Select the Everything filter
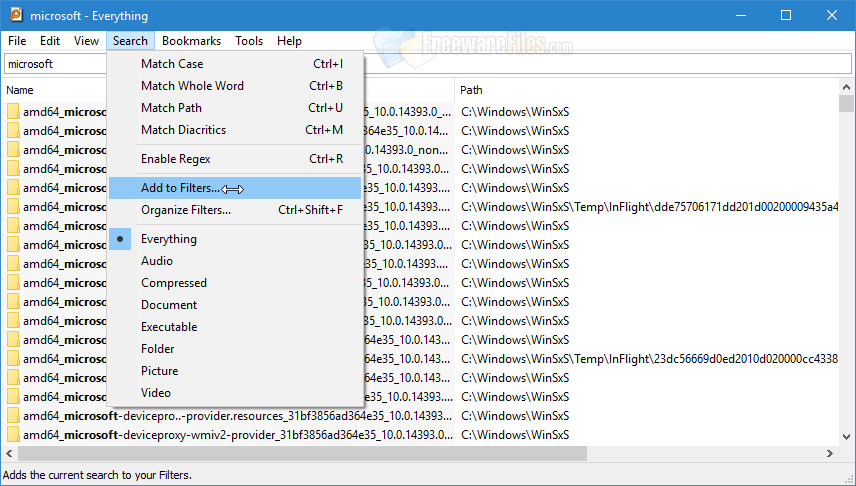The image size is (856, 486). [x=235, y=239]
